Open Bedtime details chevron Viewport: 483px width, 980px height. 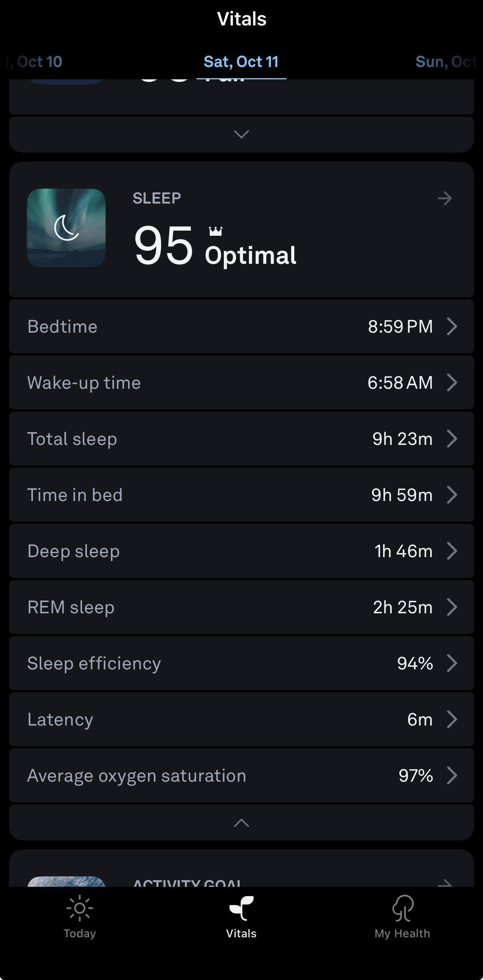pos(452,326)
